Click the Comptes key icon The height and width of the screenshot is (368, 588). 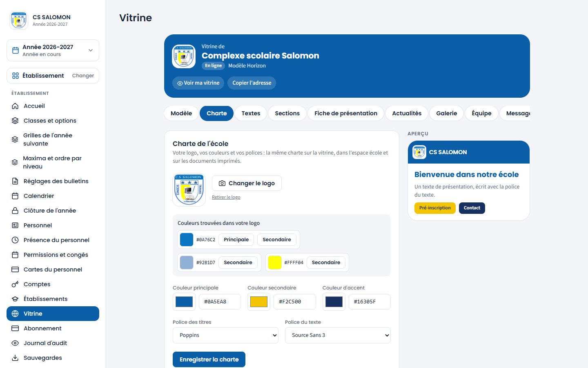pos(15,284)
